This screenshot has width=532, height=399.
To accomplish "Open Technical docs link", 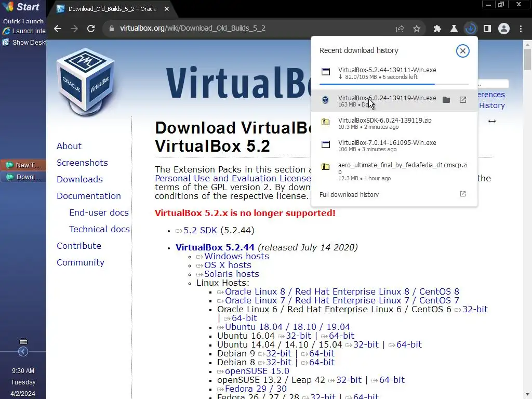I will pyautogui.click(x=99, y=229).
